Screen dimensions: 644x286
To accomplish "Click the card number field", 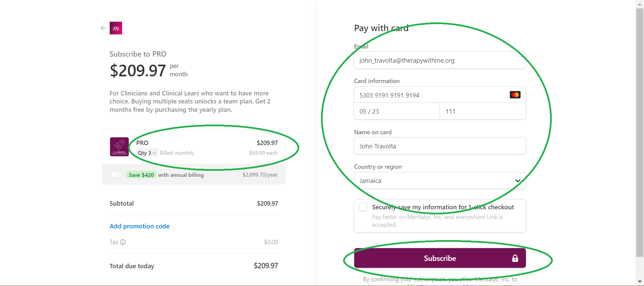I will (440, 95).
